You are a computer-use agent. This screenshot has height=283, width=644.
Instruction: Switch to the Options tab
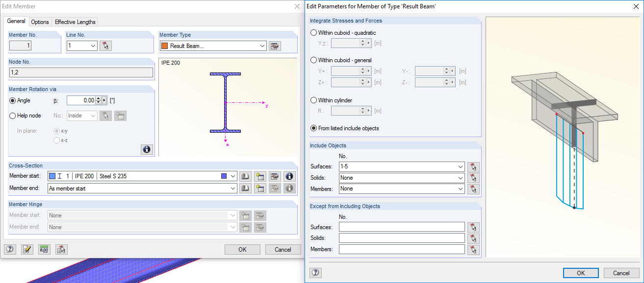(x=40, y=22)
